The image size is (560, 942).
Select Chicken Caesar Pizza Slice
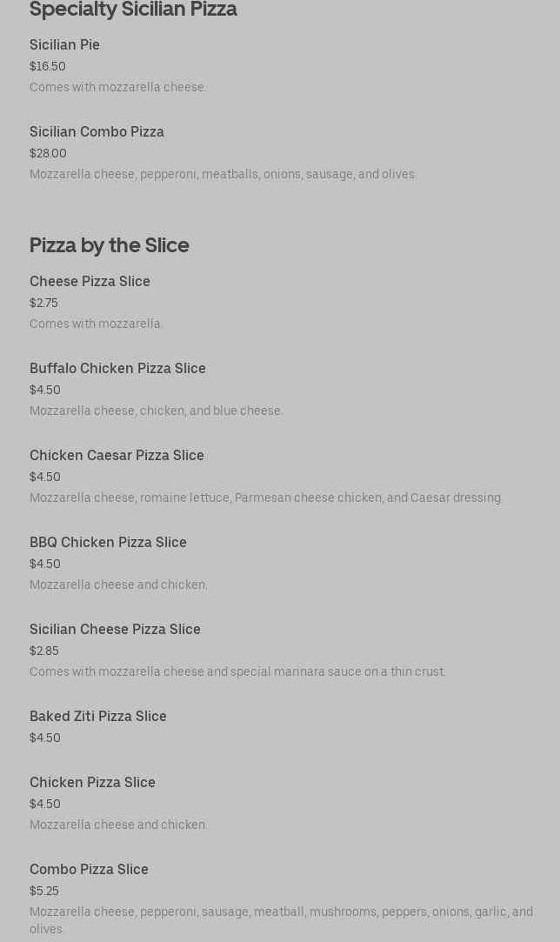point(117,456)
